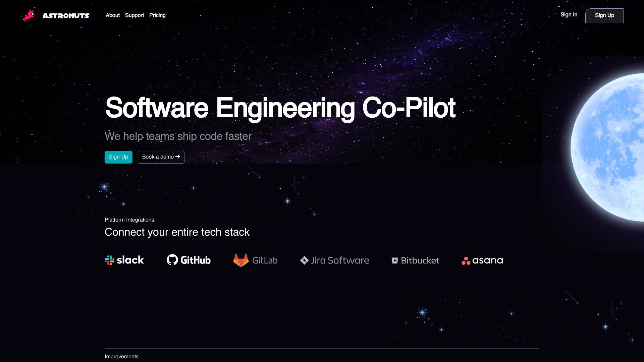Select the Bitbucket bucket icon
Screen dimensions: 644x362
[395, 260]
